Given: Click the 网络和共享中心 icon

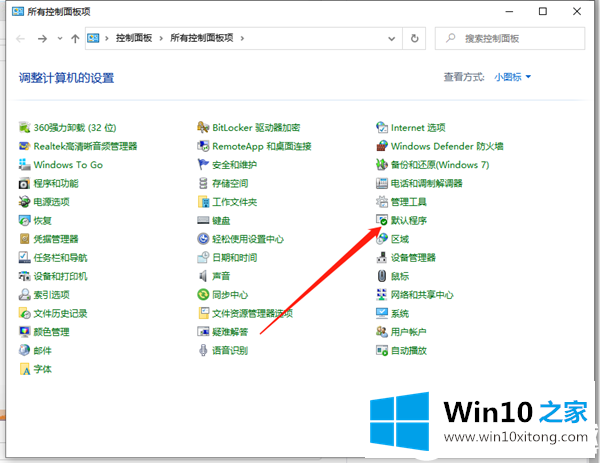Looking at the screenshot, I should (x=382, y=295).
